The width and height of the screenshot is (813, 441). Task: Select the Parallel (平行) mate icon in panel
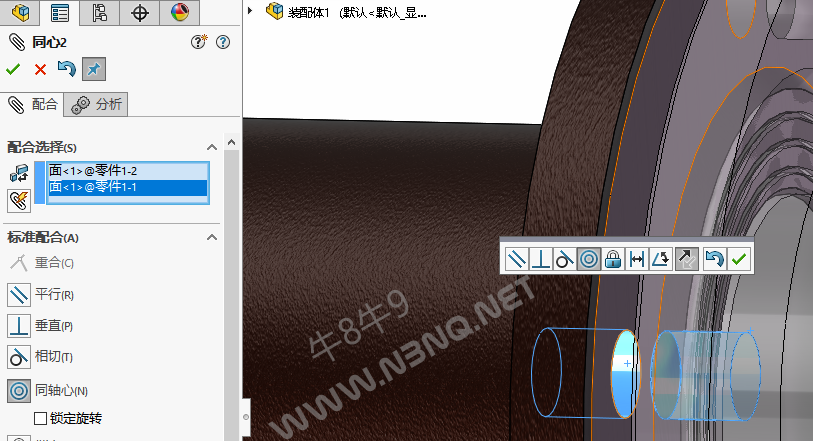pyautogui.click(x=20, y=295)
